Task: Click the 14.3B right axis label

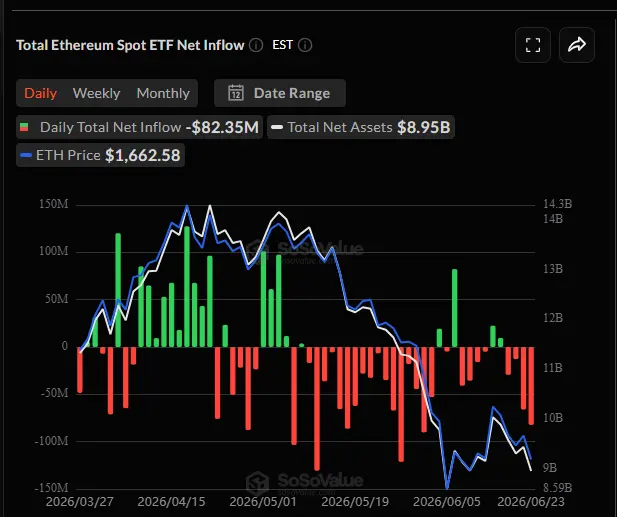Action: click(558, 204)
